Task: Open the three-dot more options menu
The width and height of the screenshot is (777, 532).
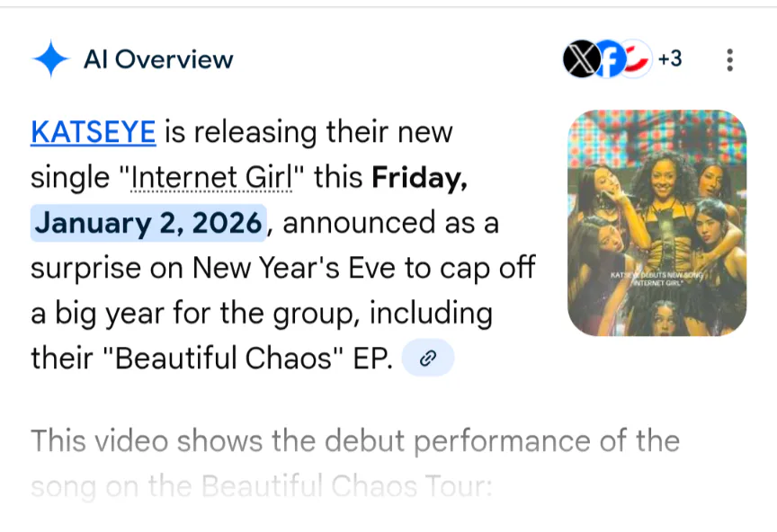Action: (729, 60)
